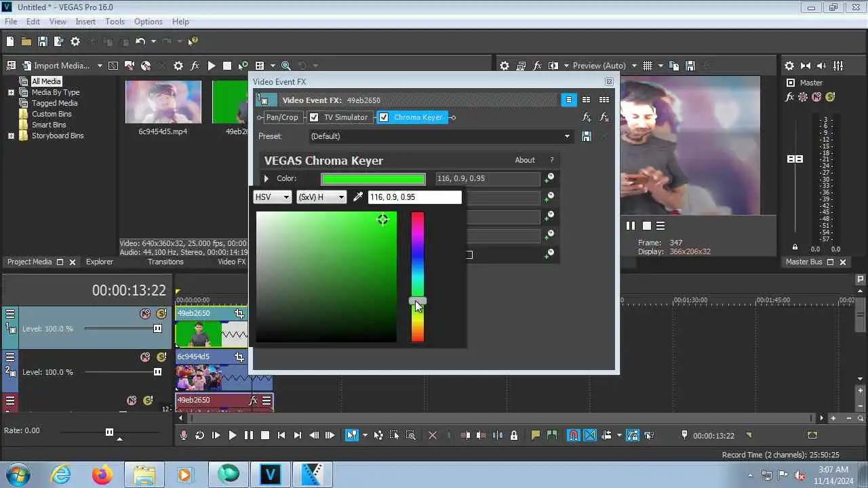
Task: Open Video Preview project properties gear
Action: click(x=505, y=66)
